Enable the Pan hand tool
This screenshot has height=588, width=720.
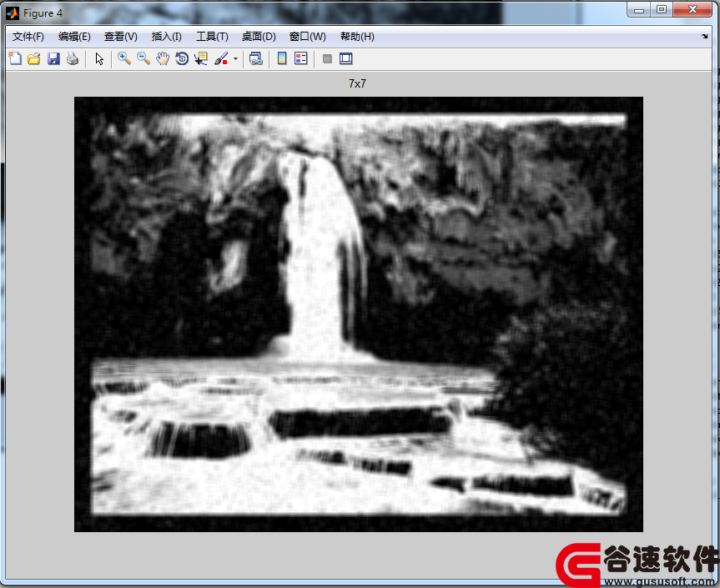[x=163, y=58]
